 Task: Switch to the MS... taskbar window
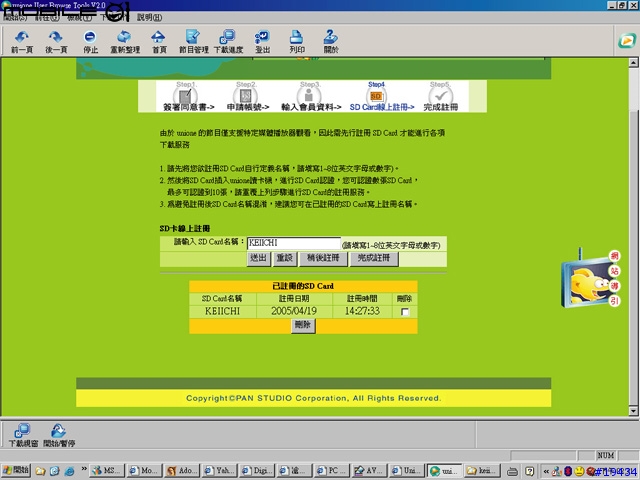point(107,471)
